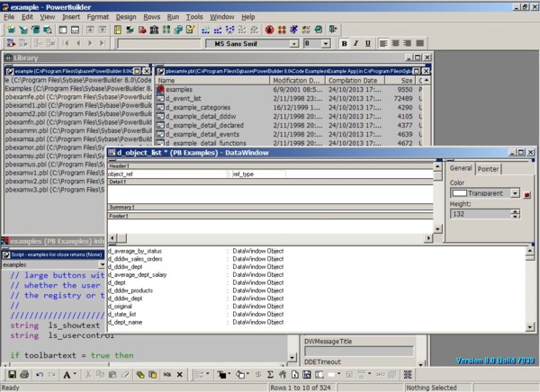Viewport: 540px width, 392px height.
Task: Click the Save diskette icon in bottom toolbar
Action: [13, 374]
